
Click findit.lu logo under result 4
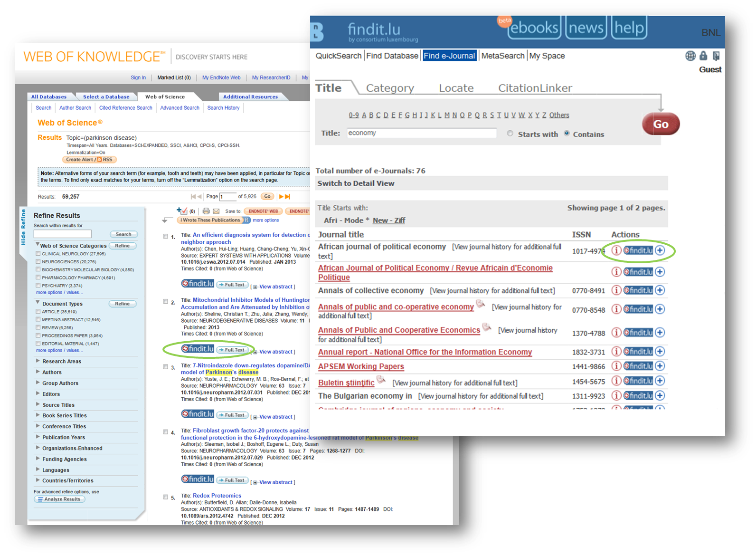pyautogui.click(x=198, y=479)
